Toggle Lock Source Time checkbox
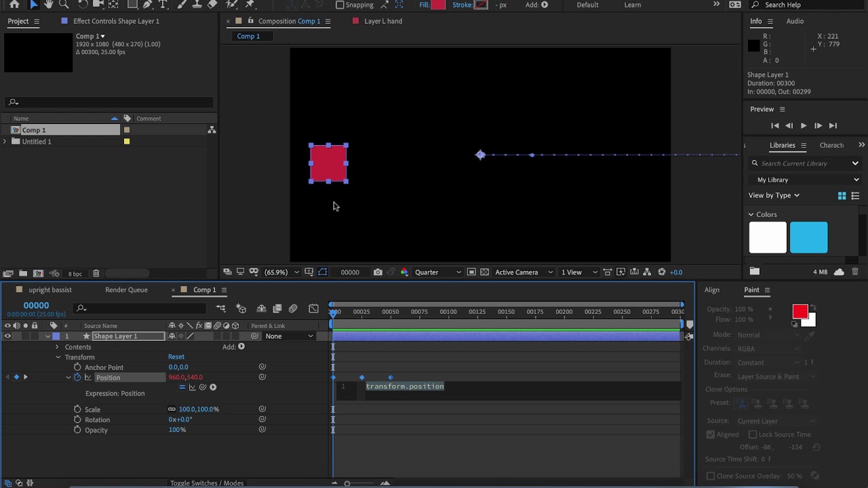 (x=753, y=434)
